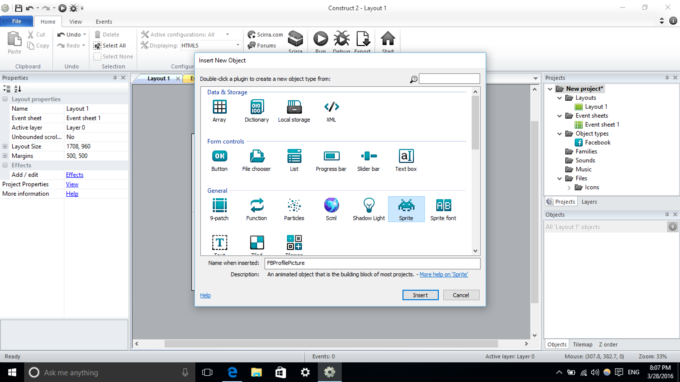Click the search magnifier icon in dialog
The width and height of the screenshot is (680, 382).
(413, 79)
